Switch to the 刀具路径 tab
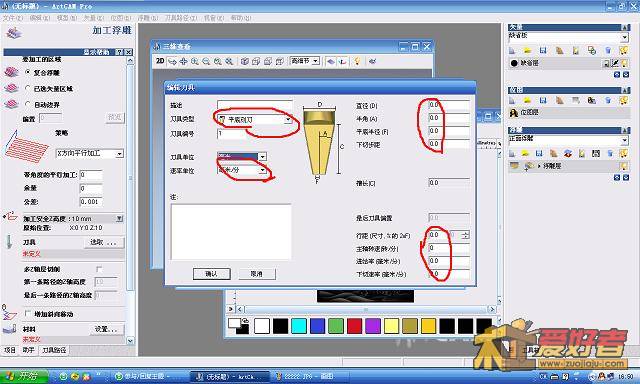This screenshot has width=640, height=384. tap(54, 350)
